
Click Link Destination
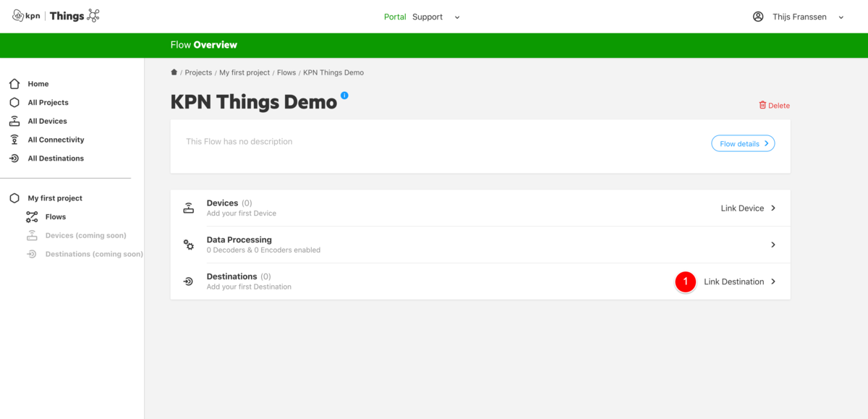[x=740, y=282]
